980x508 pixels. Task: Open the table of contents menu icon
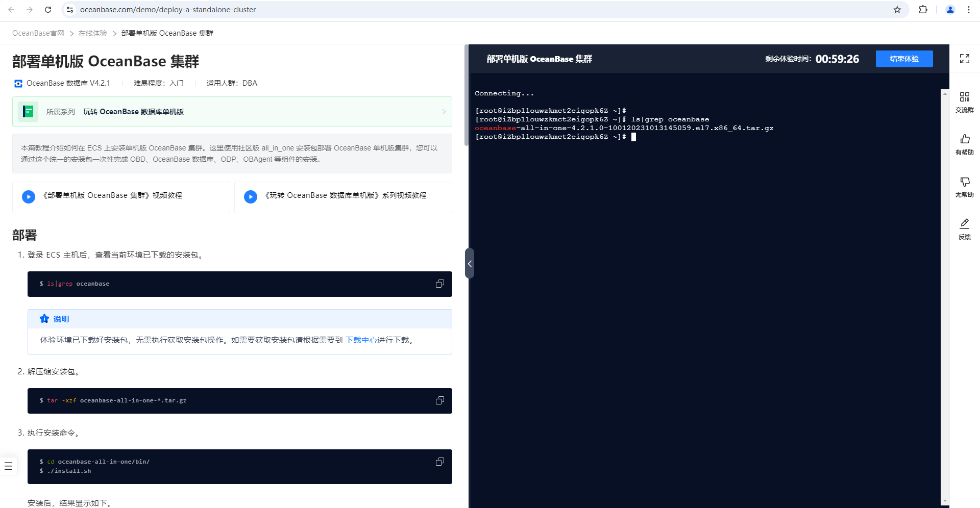tap(9, 466)
